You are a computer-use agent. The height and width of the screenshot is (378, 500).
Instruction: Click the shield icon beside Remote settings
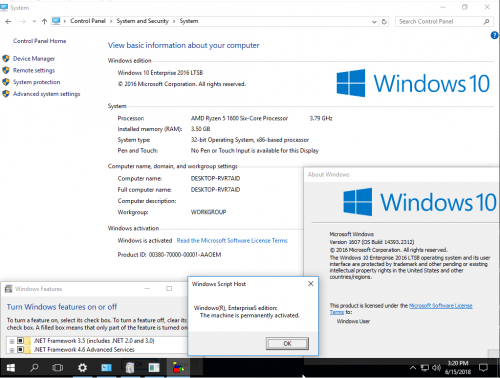(x=6, y=70)
